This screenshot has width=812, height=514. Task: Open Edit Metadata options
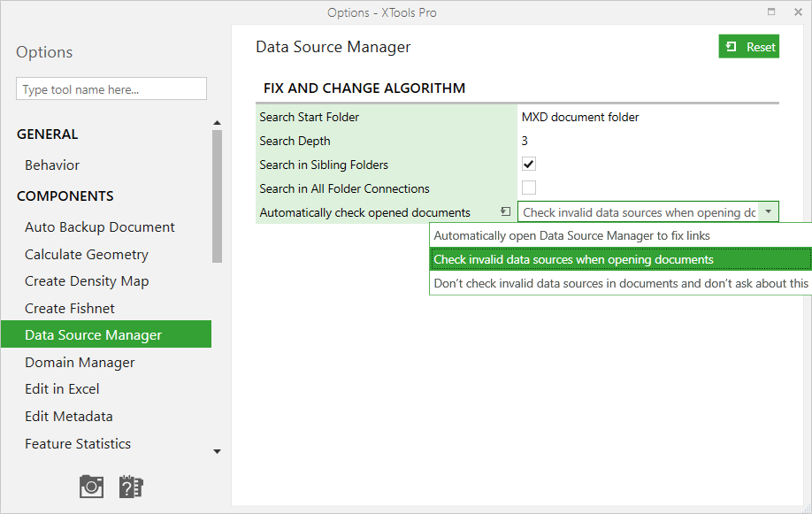pyautogui.click(x=69, y=417)
